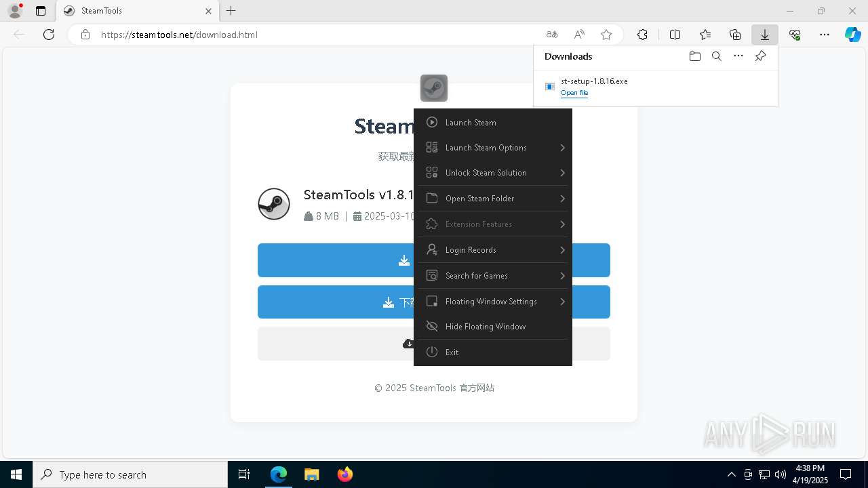868x488 pixels.
Task: Open the volume control in tray
Action: [780, 474]
